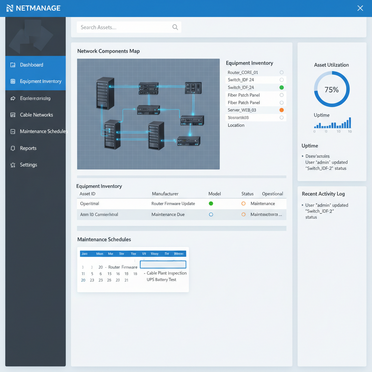Select date 15 in the maintenance calendar
The height and width of the screenshot is (372, 372).
click(x=109, y=274)
